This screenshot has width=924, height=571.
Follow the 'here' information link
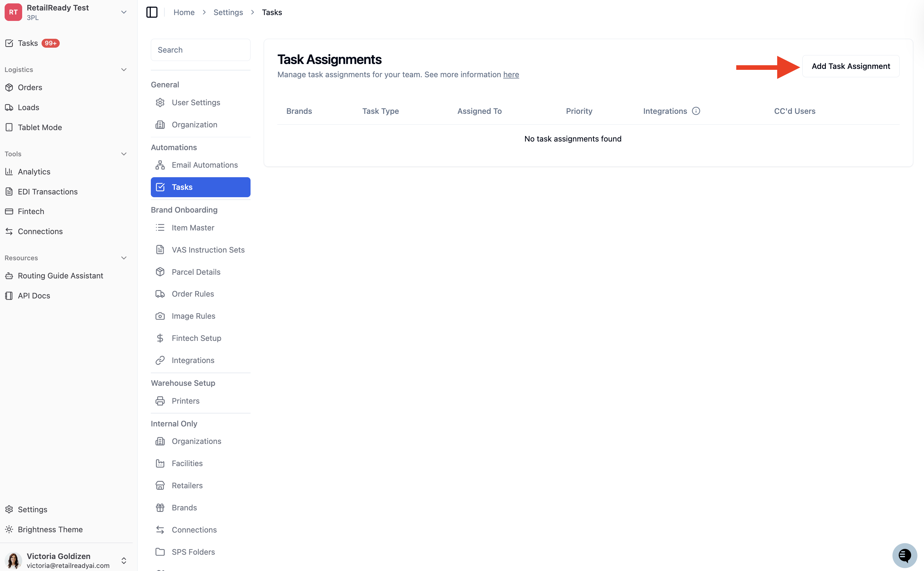click(x=511, y=74)
